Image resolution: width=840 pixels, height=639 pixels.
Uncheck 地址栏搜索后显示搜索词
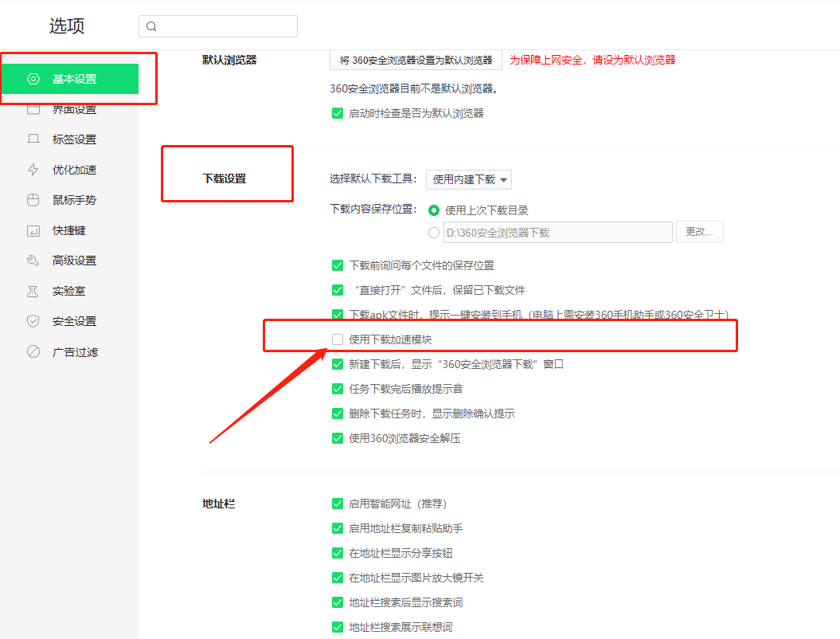coord(338,602)
